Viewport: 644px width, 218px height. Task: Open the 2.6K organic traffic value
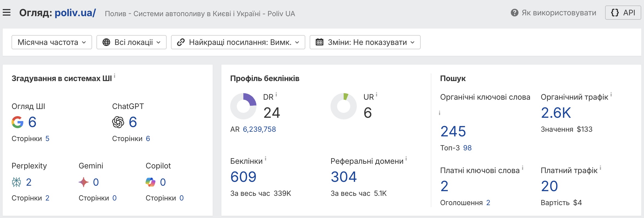pyautogui.click(x=556, y=113)
